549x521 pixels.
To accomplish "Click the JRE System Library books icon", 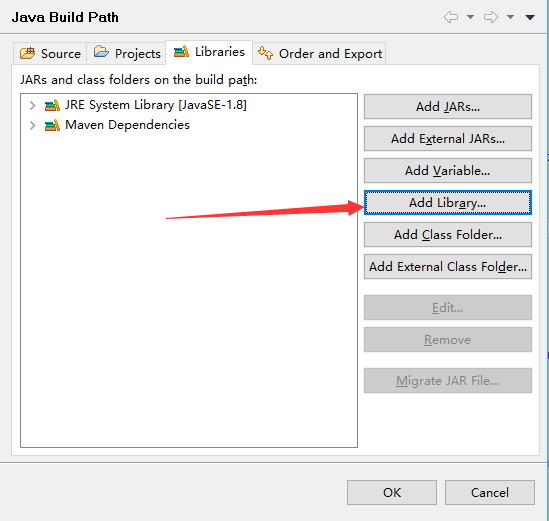I will 52,105.
